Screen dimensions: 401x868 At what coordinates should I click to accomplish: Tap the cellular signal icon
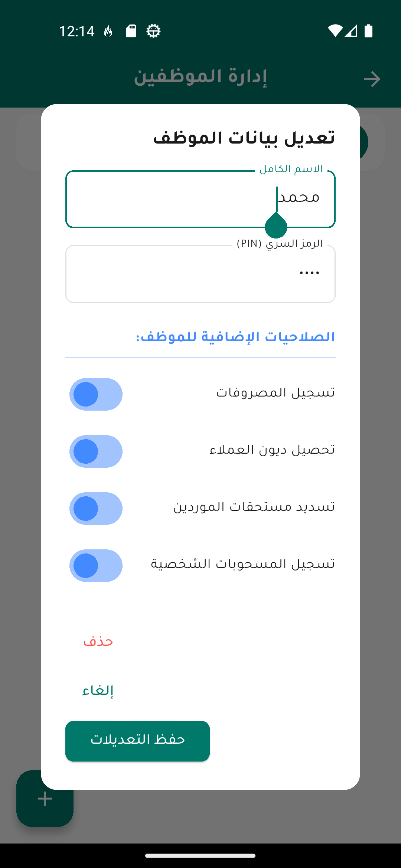point(351,31)
